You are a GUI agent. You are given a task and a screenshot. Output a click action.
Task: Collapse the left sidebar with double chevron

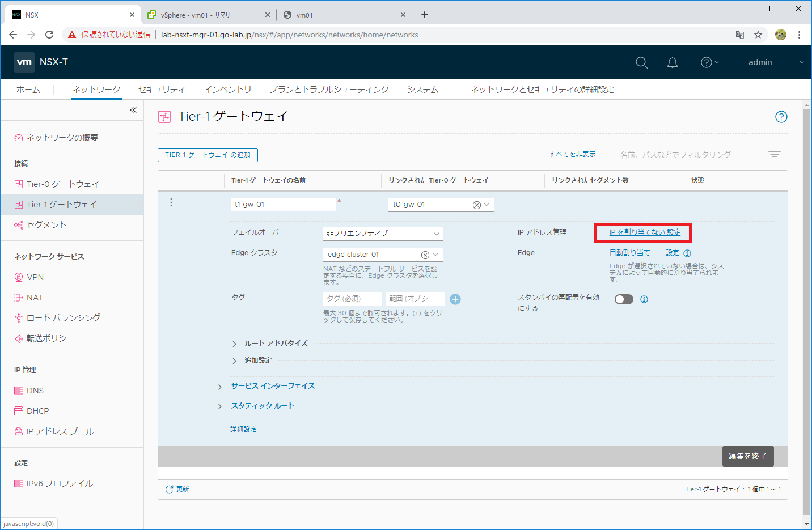(x=133, y=110)
